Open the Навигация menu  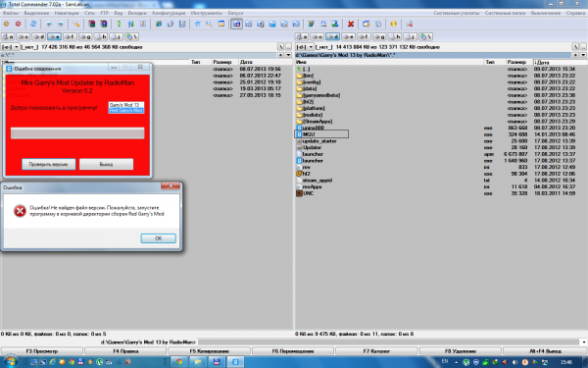coord(67,13)
